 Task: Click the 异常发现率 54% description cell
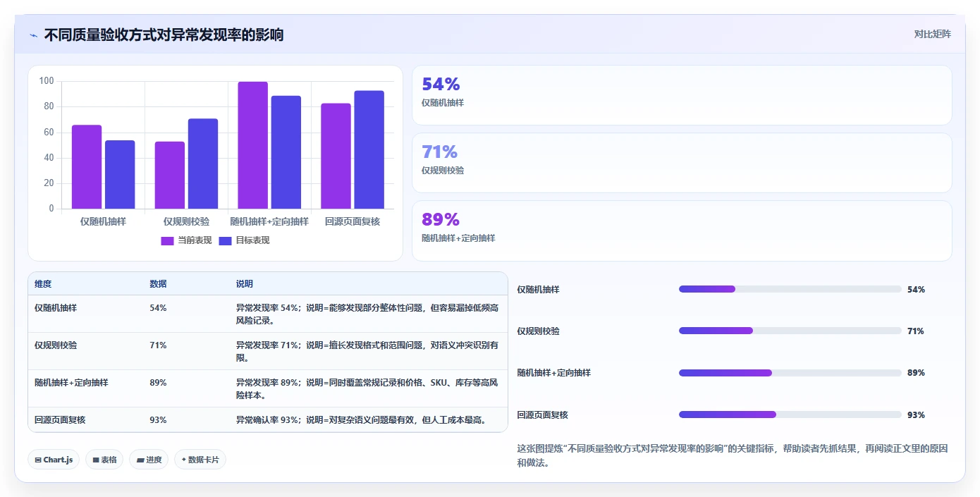click(367, 314)
